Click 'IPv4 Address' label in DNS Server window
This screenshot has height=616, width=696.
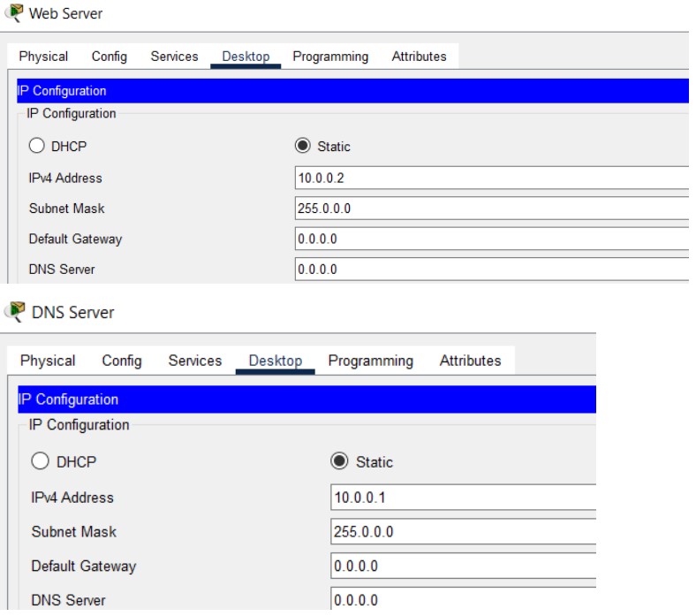coord(72,498)
